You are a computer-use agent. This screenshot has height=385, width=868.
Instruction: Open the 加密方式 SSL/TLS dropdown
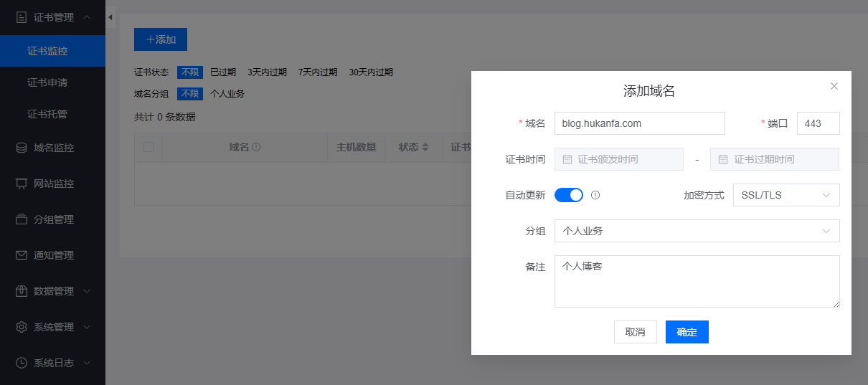786,195
